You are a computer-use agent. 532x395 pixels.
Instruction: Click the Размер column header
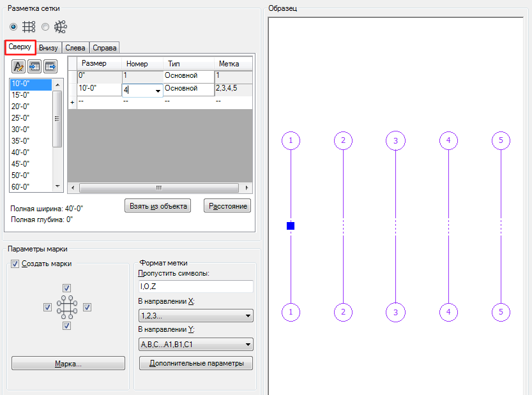coord(100,63)
